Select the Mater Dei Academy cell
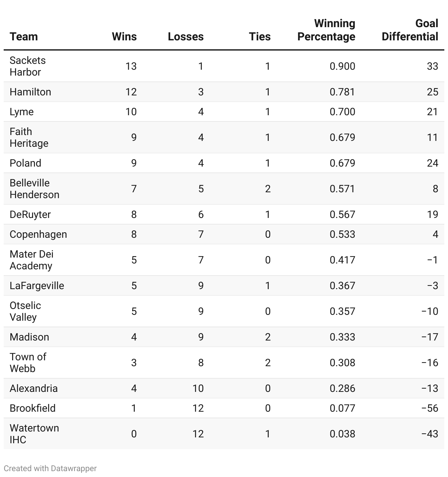This screenshot has width=448, height=477. 31,260
